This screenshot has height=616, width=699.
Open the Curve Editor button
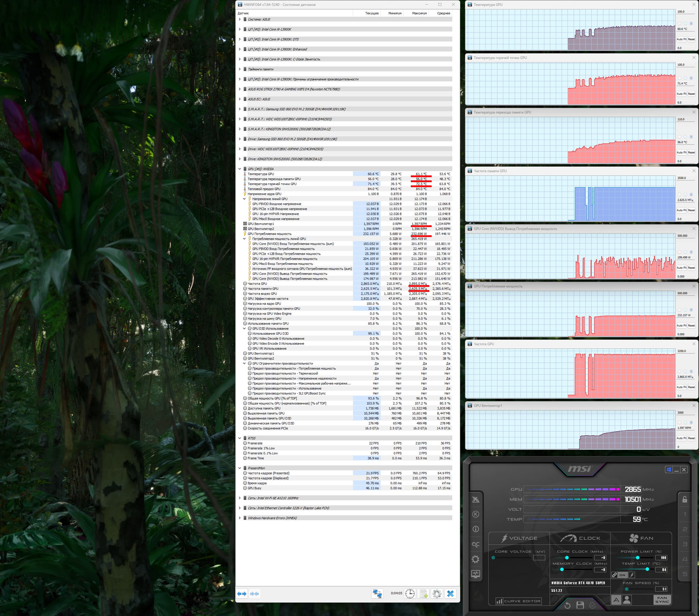coord(519,601)
